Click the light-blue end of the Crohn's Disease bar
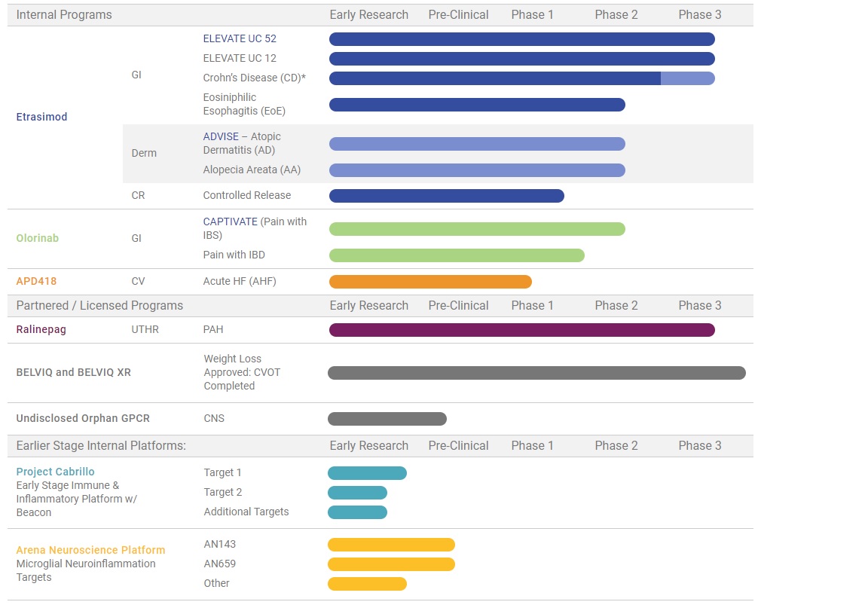The image size is (868, 608). [687, 78]
